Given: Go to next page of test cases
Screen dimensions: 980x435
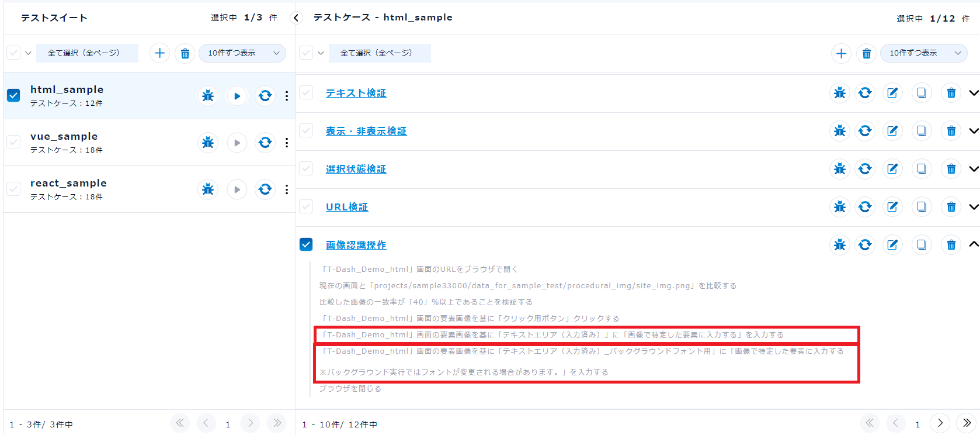Looking at the screenshot, I should [x=940, y=423].
